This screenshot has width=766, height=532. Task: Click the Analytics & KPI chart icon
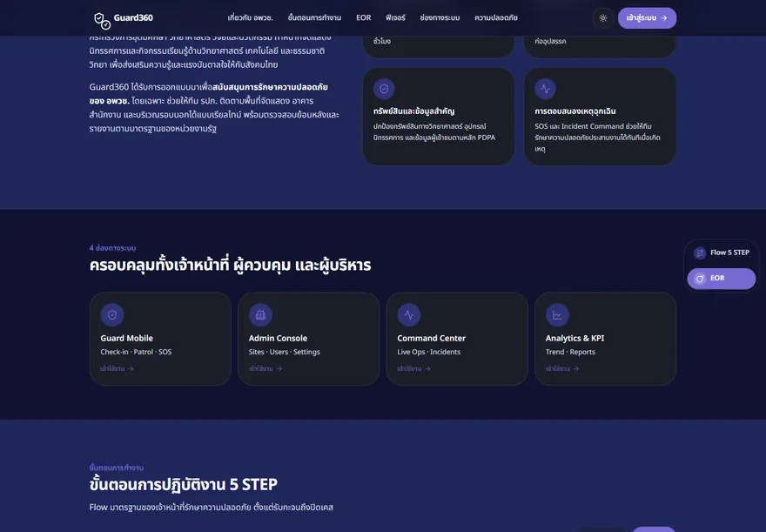coord(557,315)
